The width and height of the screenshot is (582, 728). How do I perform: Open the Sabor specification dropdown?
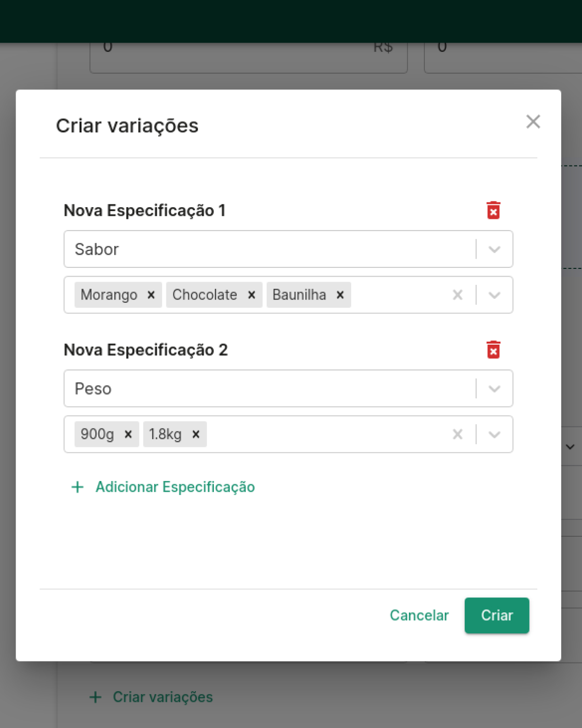point(288,249)
